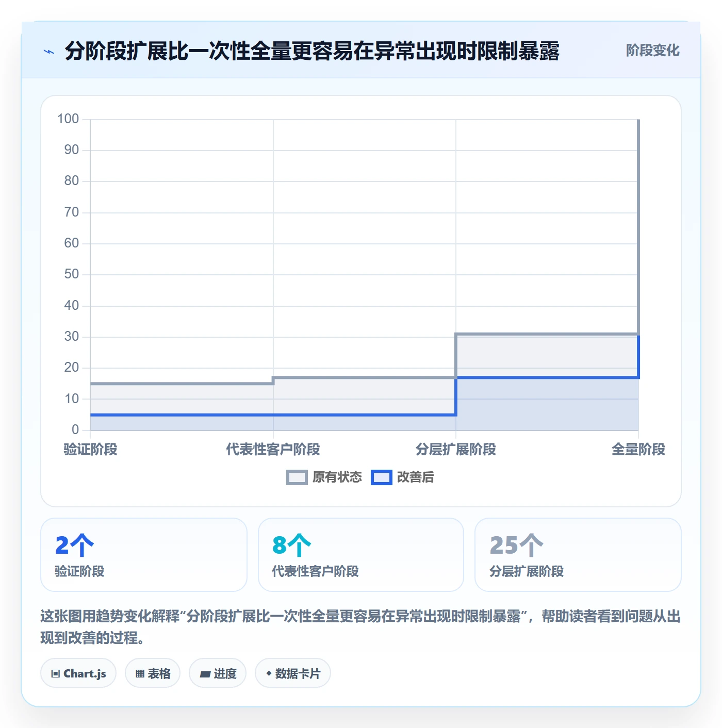The height and width of the screenshot is (728, 722).
Task: Click the 分层扩展阶段 x-axis label
Action: pos(456,450)
